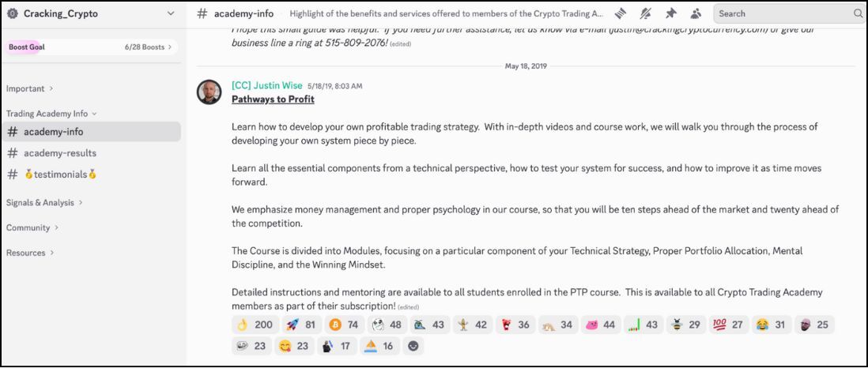Click the academy-info header hash icon
868x368 pixels.
(x=202, y=13)
